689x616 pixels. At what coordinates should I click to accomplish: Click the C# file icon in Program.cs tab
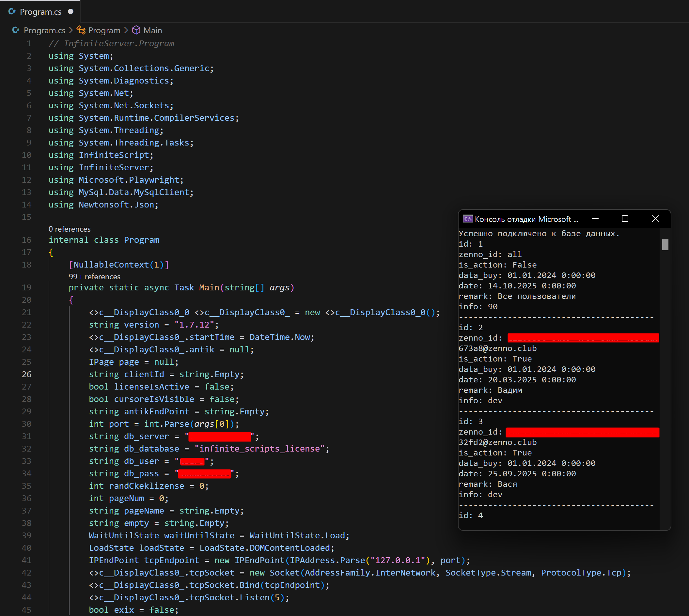tap(12, 11)
